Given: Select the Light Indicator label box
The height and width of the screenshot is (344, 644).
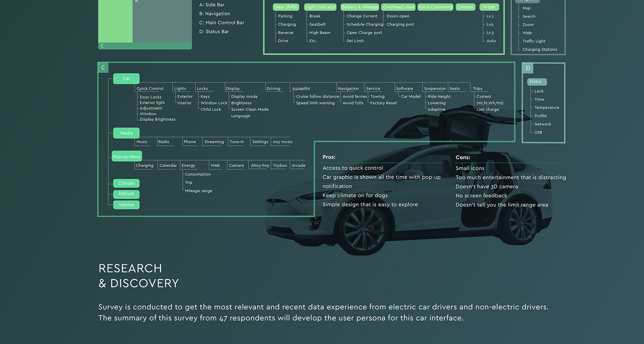Looking at the screenshot, I should pos(320,7).
